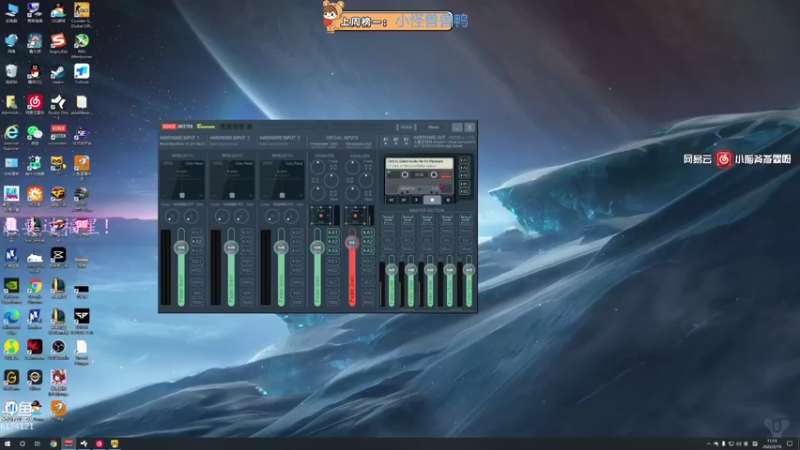800x450 pixels.
Task: Launch NetEase Cloud Music desktop shortcut
Action: tap(35, 105)
